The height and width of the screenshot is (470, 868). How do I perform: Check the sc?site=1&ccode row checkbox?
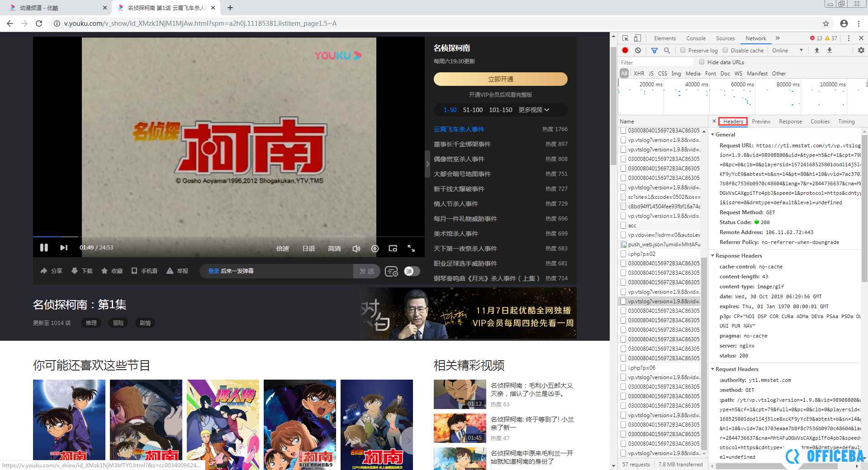[x=623, y=197]
